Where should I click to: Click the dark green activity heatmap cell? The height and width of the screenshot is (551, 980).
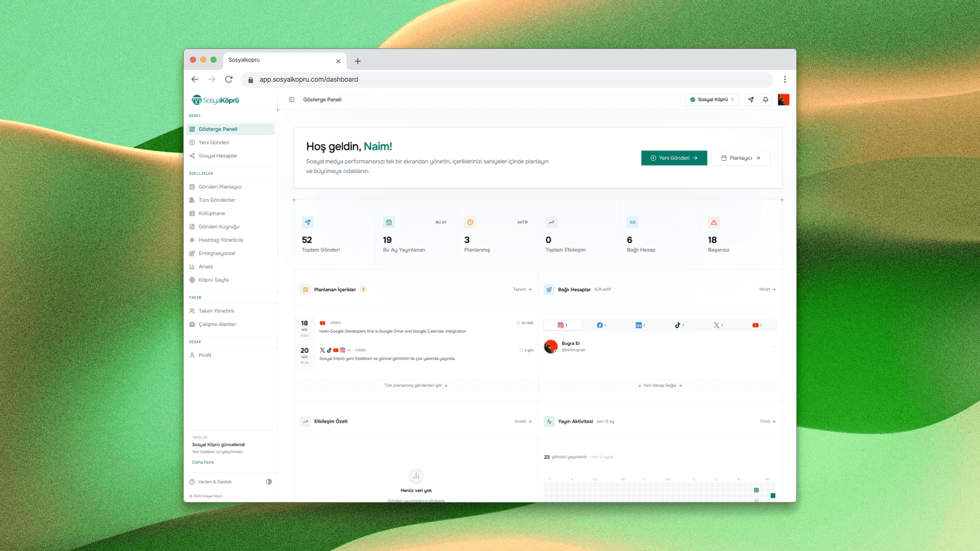[x=773, y=496]
